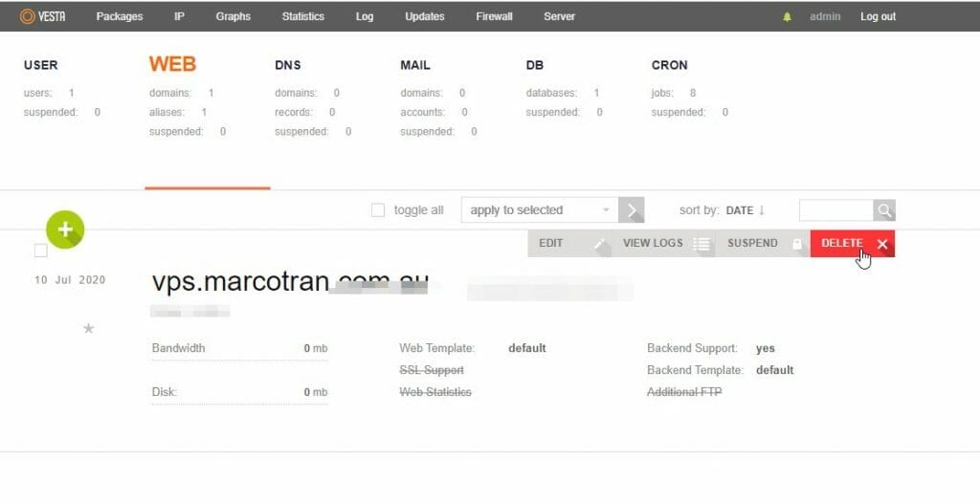Click the admin user link
The image size is (980, 504).
click(x=825, y=17)
